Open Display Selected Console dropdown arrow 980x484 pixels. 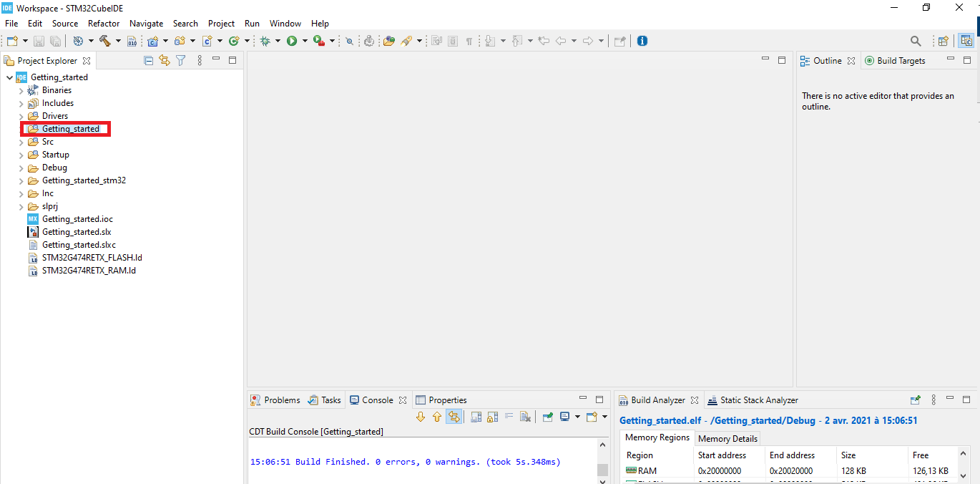click(x=577, y=417)
